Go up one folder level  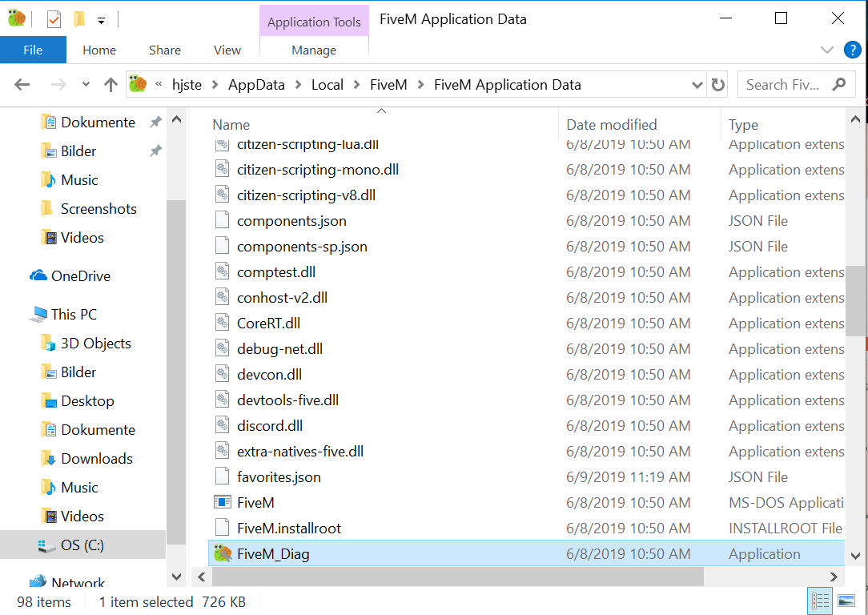pos(111,85)
